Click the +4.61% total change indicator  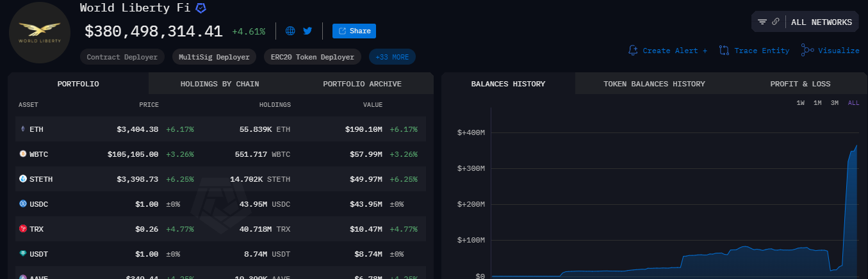tap(249, 31)
